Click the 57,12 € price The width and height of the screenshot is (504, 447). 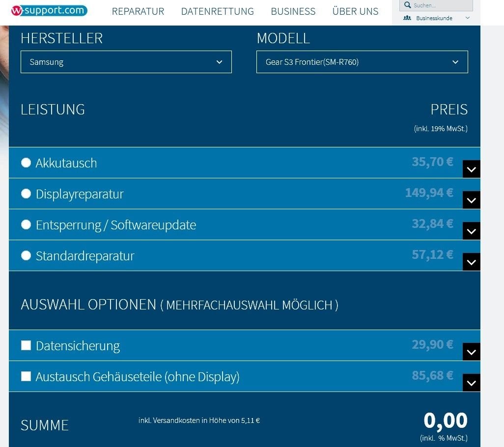pos(433,254)
